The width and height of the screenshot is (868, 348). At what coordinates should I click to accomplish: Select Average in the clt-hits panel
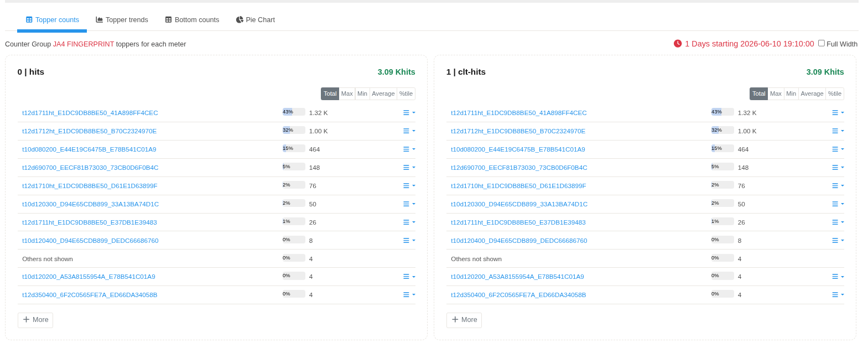(x=812, y=94)
